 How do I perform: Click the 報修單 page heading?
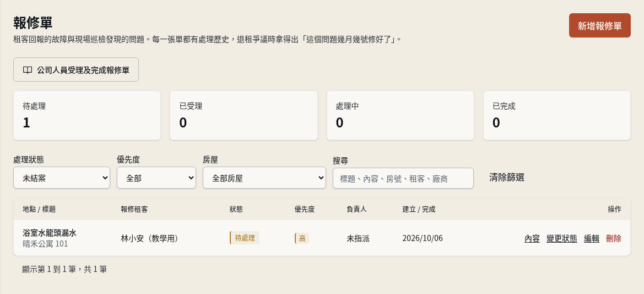click(33, 23)
